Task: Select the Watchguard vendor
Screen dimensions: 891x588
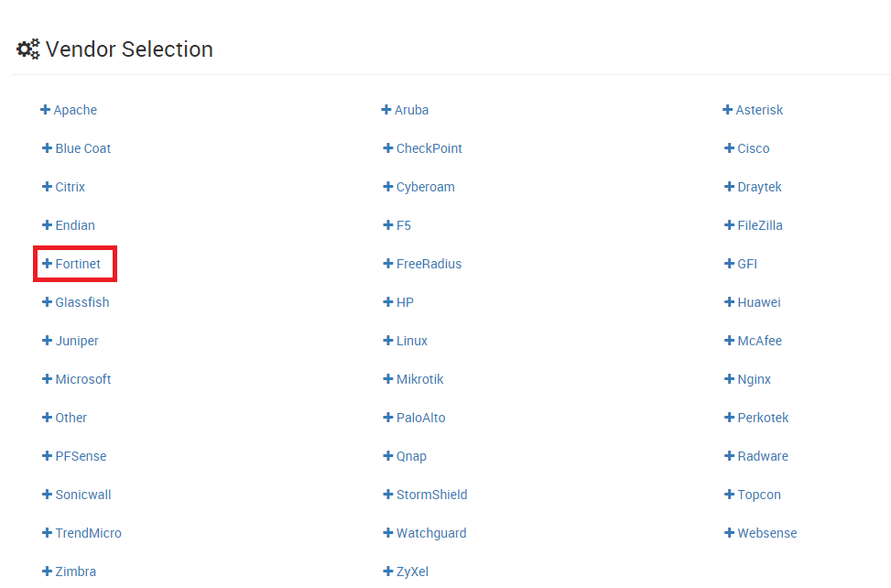Action: tap(430, 533)
